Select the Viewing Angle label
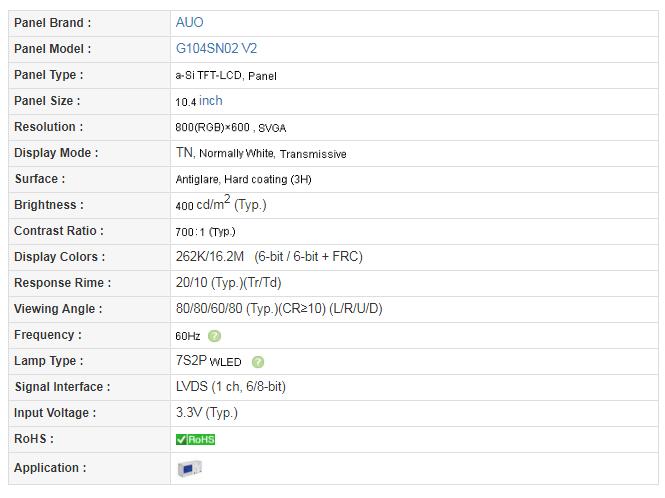 58,309
